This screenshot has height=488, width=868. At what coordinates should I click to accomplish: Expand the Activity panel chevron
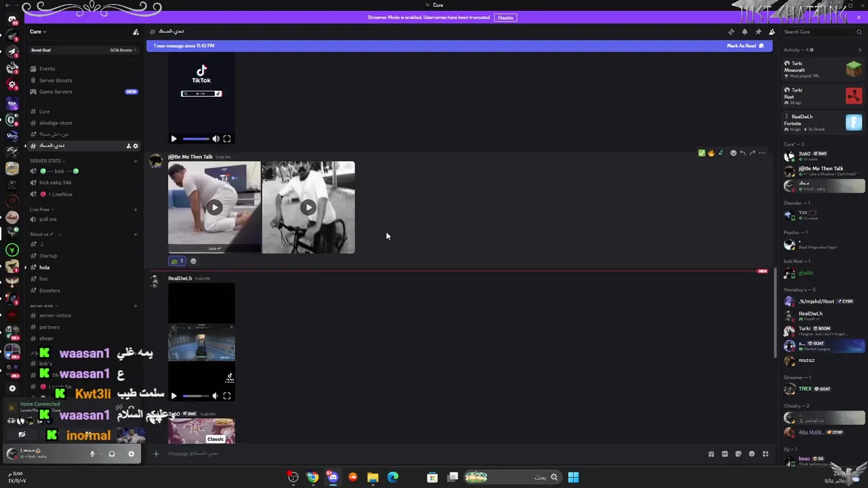861,50
